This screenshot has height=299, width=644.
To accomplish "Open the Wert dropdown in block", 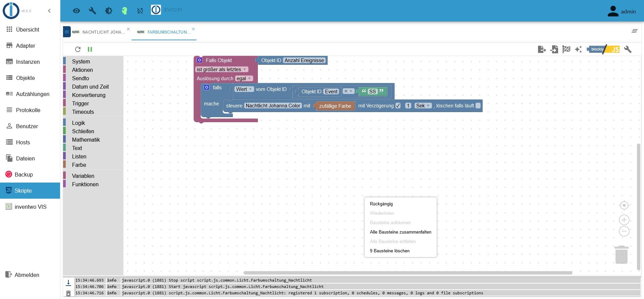I will [x=244, y=89].
